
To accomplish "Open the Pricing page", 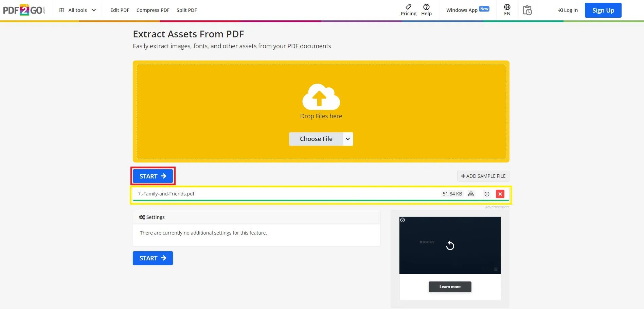I will [x=408, y=10].
